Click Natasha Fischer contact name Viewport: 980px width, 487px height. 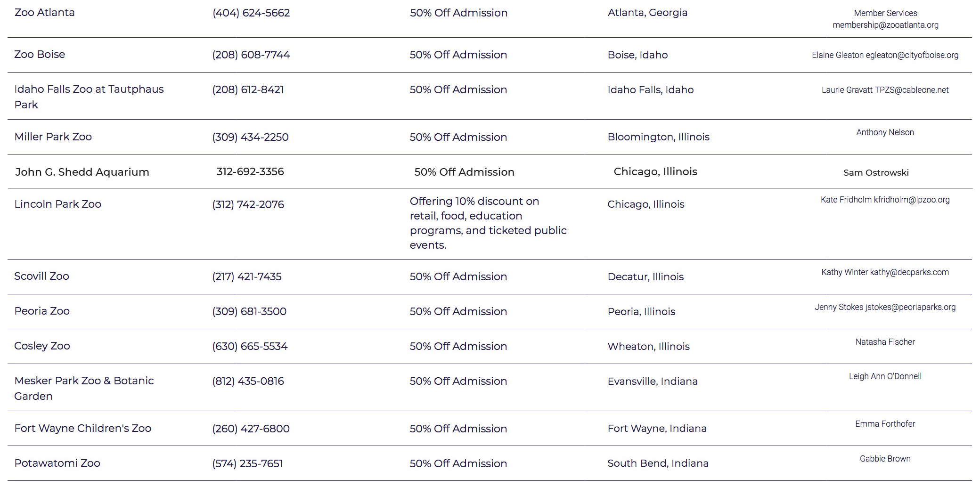(x=885, y=342)
